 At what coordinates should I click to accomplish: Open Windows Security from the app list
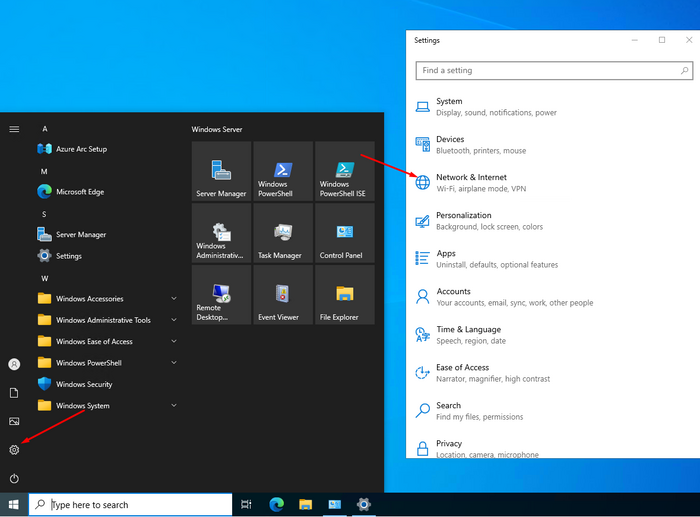[107, 384]
